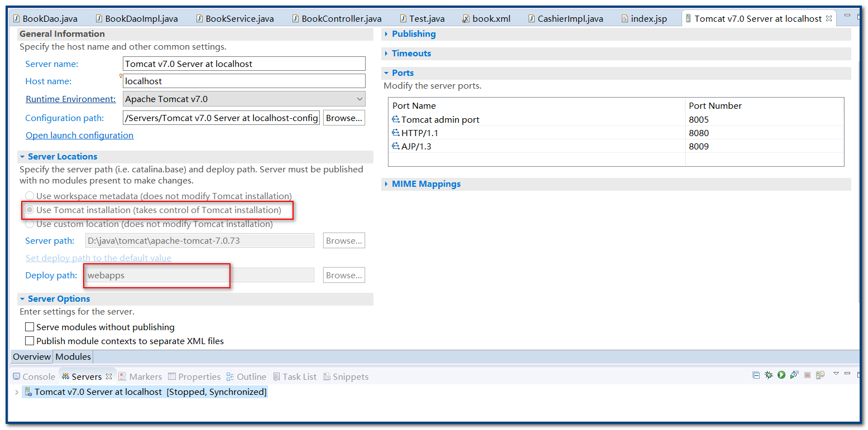Expand the Timeouts section
This screenshot has width=868, height=430.
pyautogui.click(x=386, y=54)
